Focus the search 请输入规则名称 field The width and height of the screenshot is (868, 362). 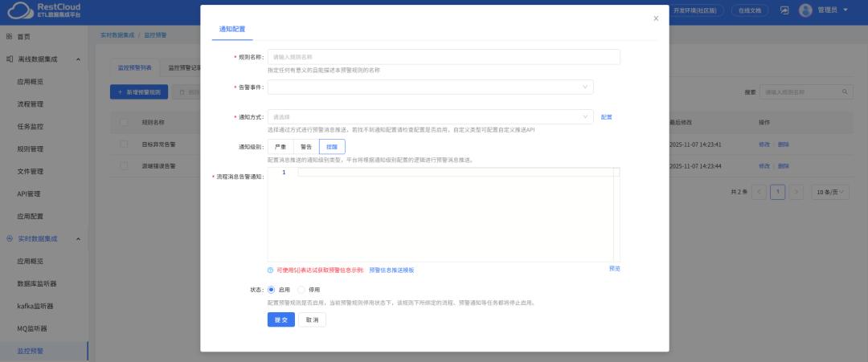tap(806, 92)
